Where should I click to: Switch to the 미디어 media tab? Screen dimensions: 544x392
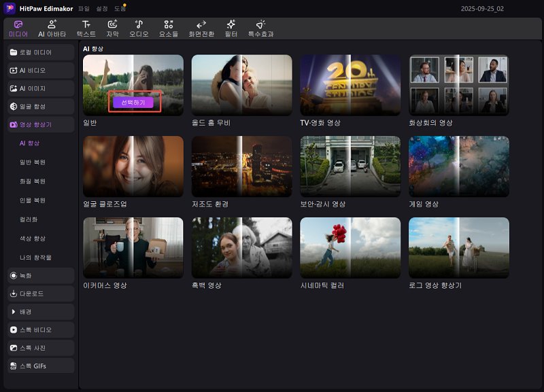[x=18, y=28]
